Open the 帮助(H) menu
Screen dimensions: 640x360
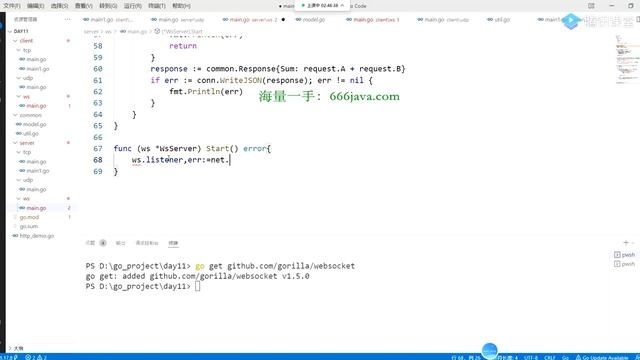tap(181, 6)
